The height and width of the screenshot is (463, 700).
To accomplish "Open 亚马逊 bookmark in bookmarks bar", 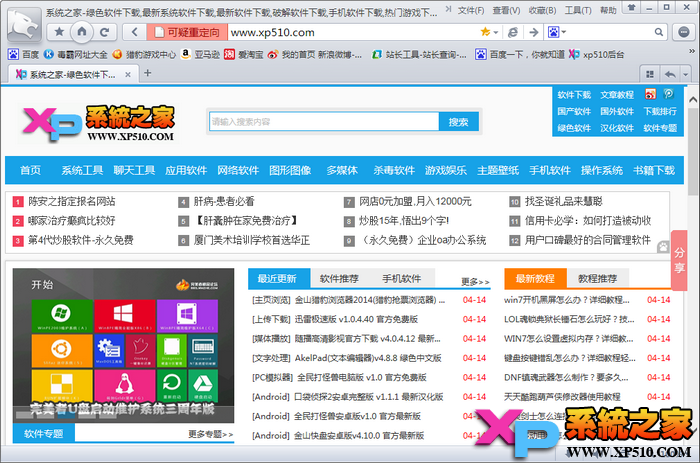I will (x=200, y=54).
